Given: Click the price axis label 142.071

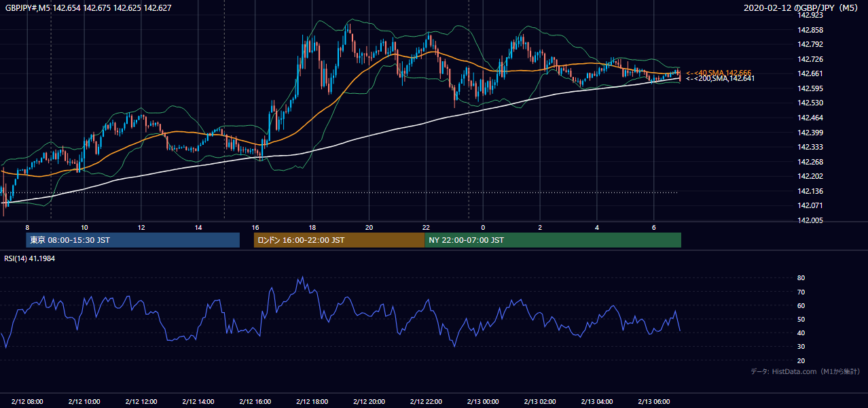Looking at the screenshot, I should 810,205.
